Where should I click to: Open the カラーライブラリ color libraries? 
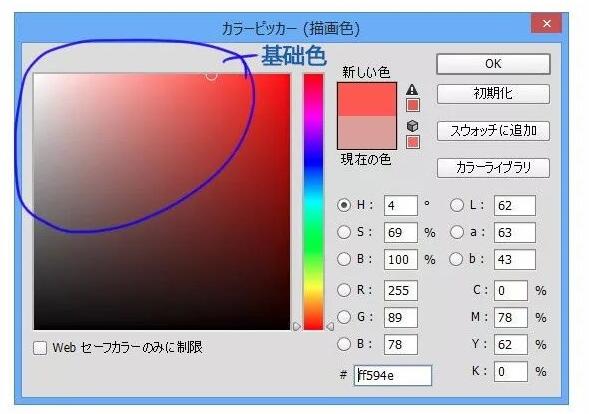[493, 168]
